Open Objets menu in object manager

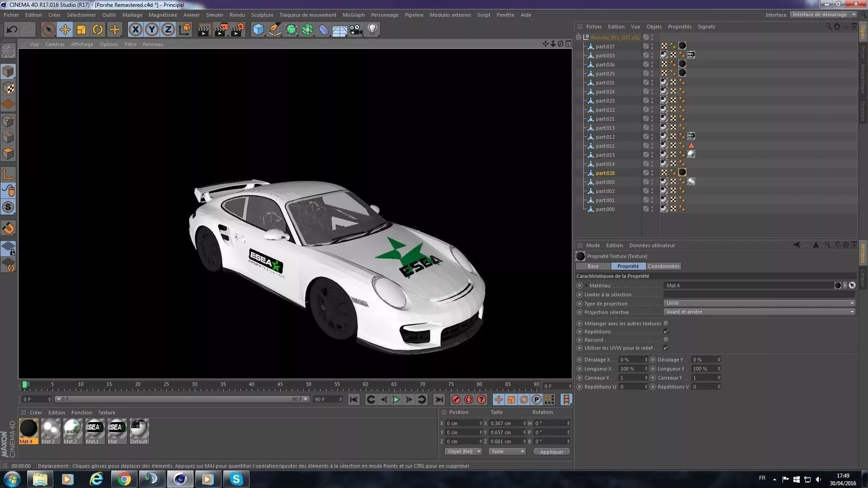(654, 27)
